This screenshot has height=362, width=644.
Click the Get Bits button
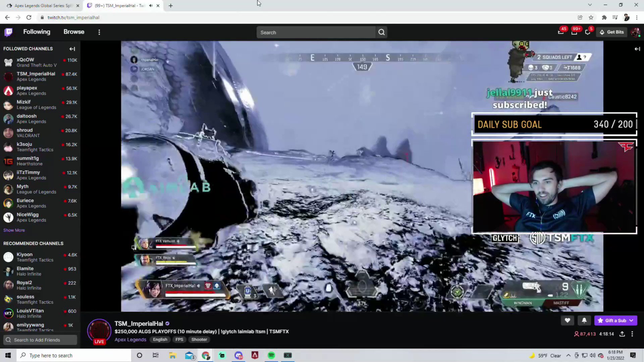(612, 32)
